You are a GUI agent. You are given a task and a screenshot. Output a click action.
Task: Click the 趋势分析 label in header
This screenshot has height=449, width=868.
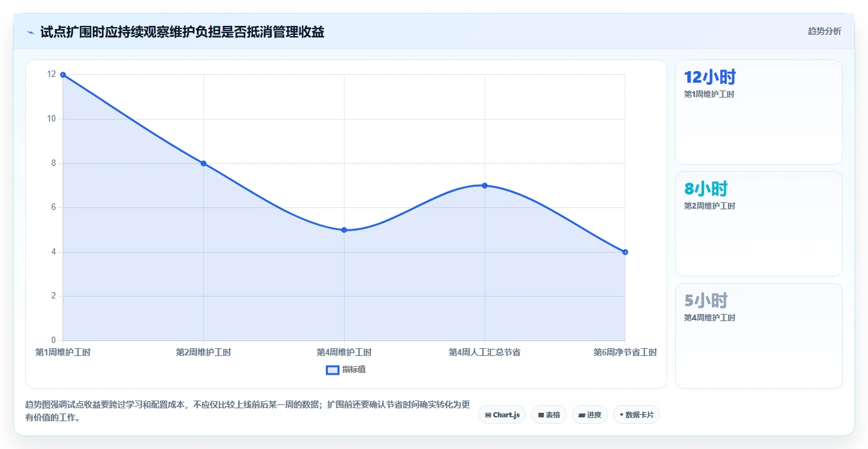click(x=824, y=31)
